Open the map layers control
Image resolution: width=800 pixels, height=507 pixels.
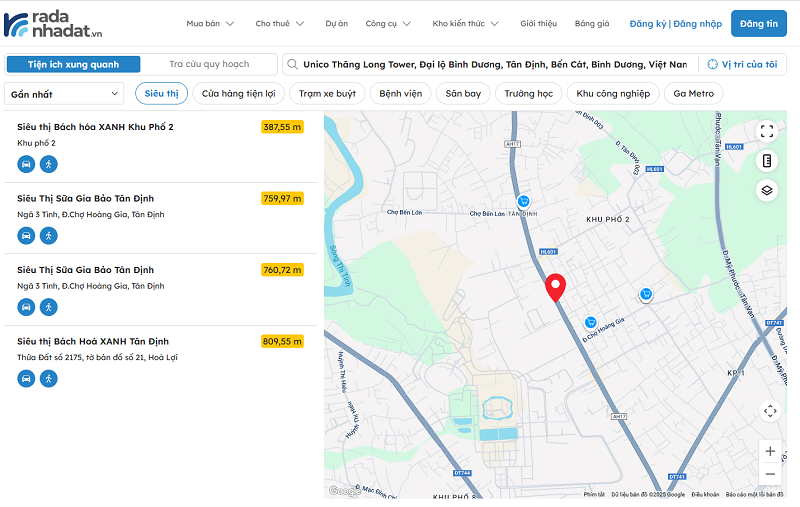pos(767,190)
